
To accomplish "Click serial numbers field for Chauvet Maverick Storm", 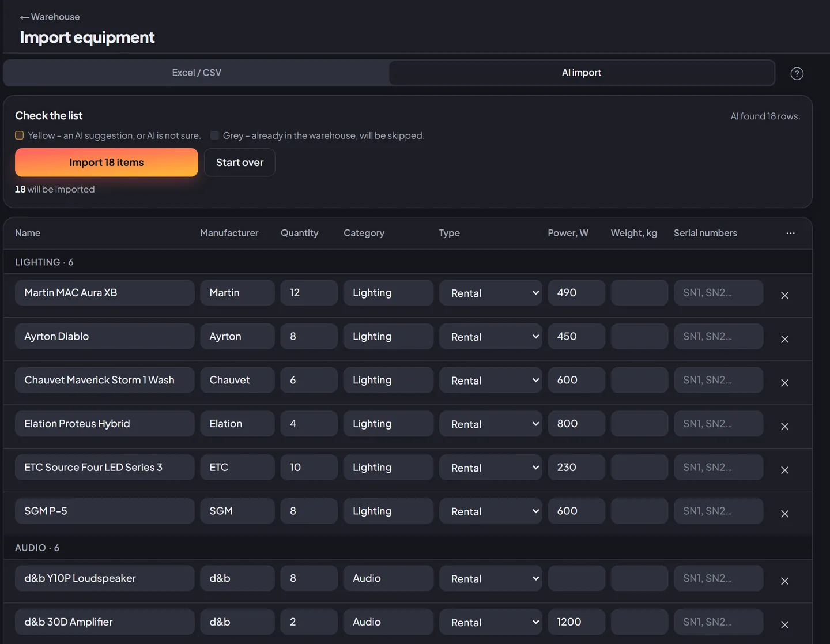I will coord(718,381).
